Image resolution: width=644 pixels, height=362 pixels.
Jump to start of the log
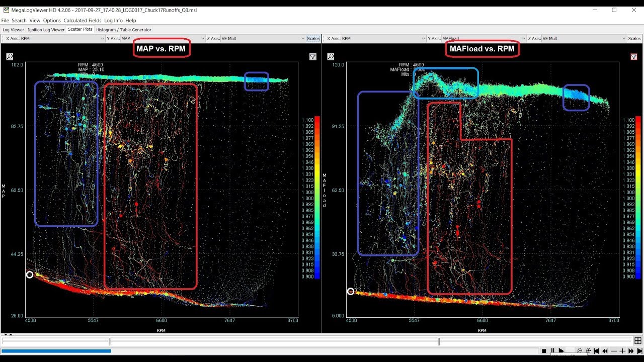596,351
